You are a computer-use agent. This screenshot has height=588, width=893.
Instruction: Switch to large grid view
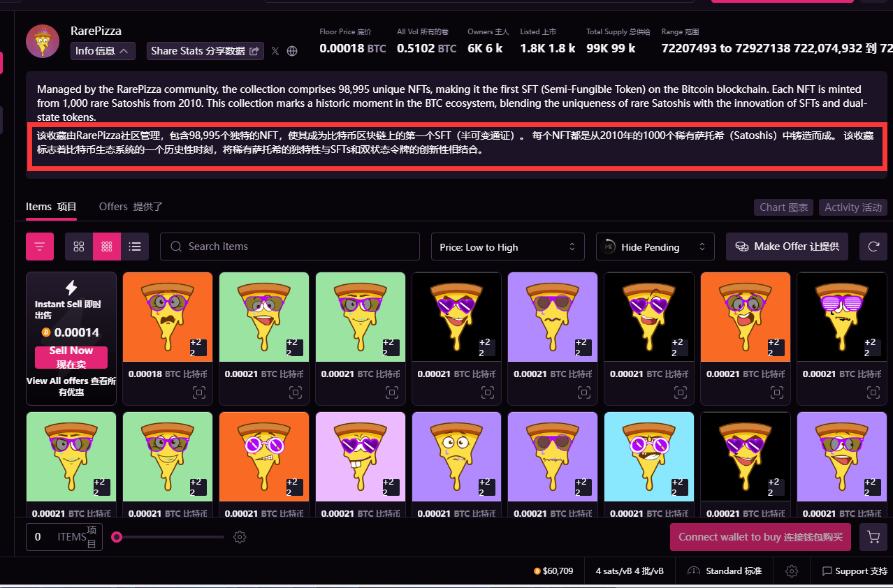click(79, 247)
